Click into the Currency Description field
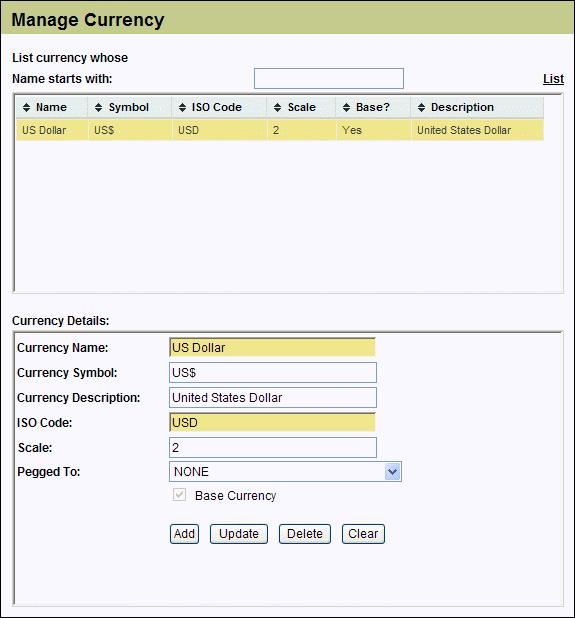 tap(273, 398)
